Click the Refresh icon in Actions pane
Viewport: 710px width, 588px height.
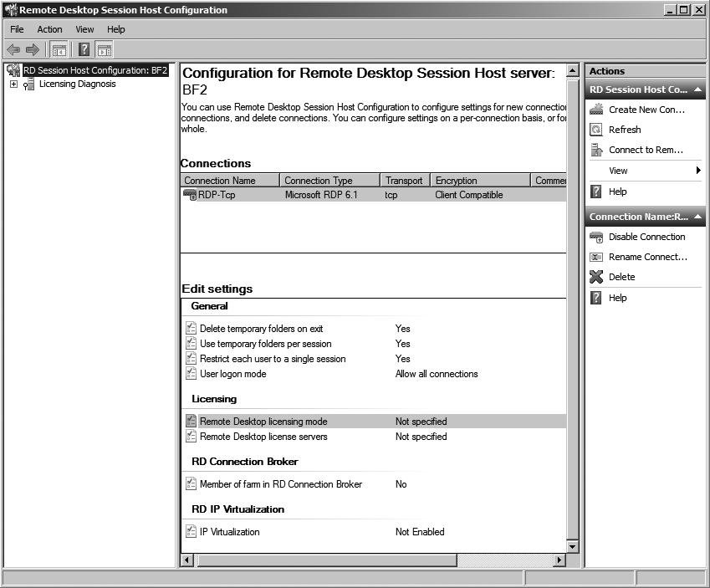[596, 130]
